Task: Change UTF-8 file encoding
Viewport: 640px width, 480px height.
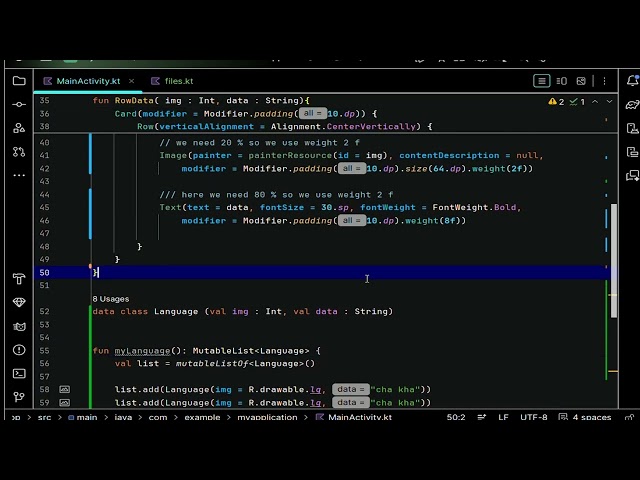Action: (533, 417)
